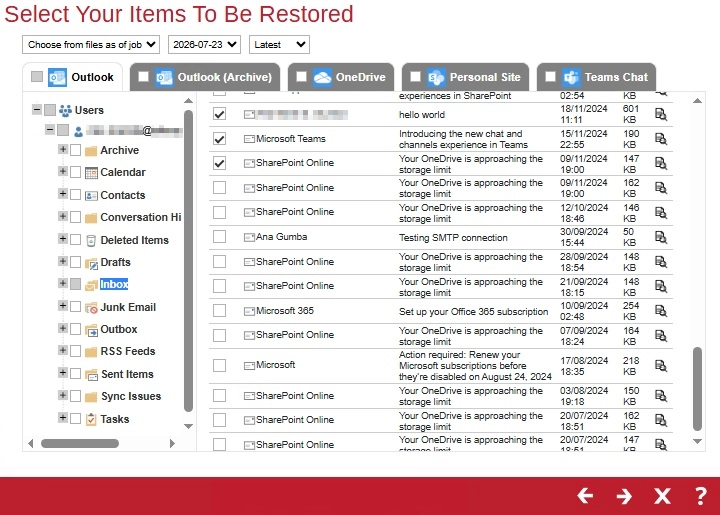Select the Conversation History folder label
This screenshot has width=720, height=515.
coord(141,217)
